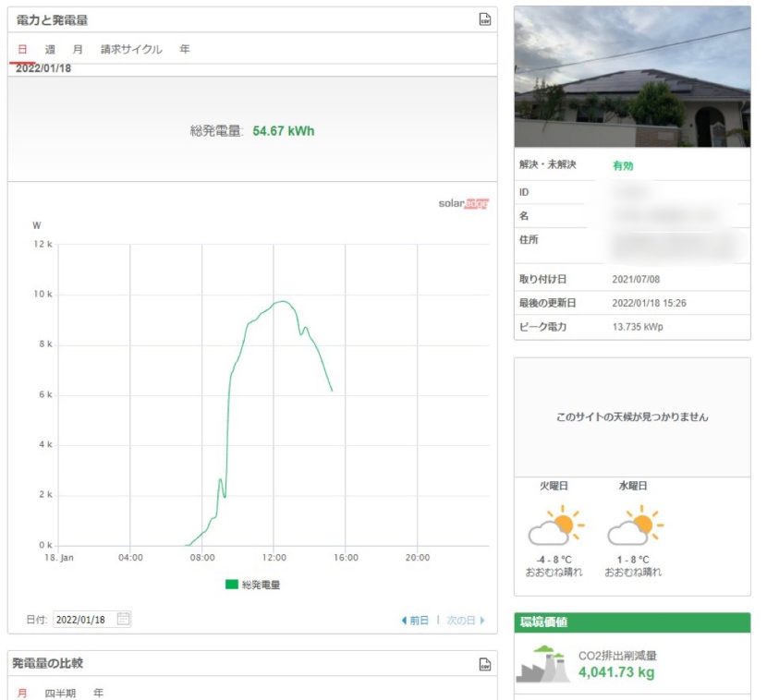Viewport: 767px width, 700px height.
Task: Click total generation value 54.67 kWh
Action: click(x=283, y=131)
